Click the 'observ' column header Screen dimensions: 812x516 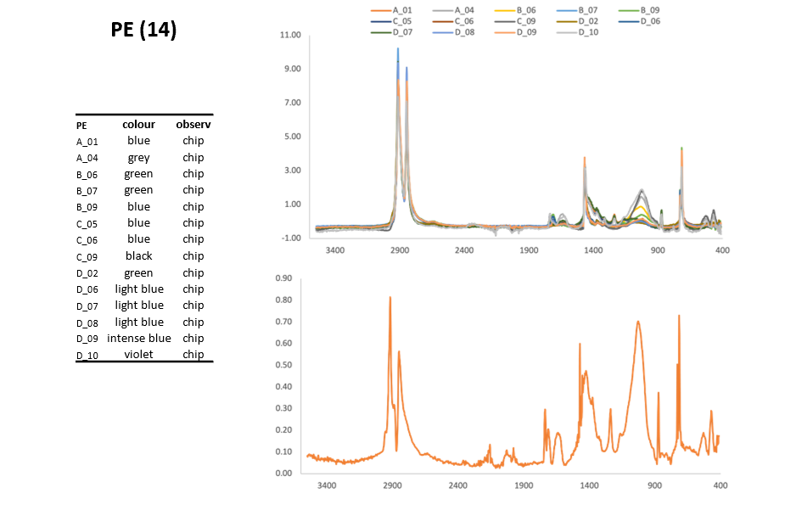(x=193, y=125)
